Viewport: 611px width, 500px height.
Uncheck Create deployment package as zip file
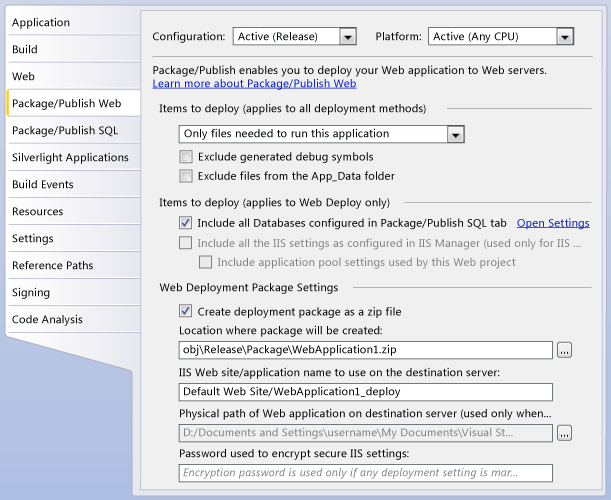[185, 311]
